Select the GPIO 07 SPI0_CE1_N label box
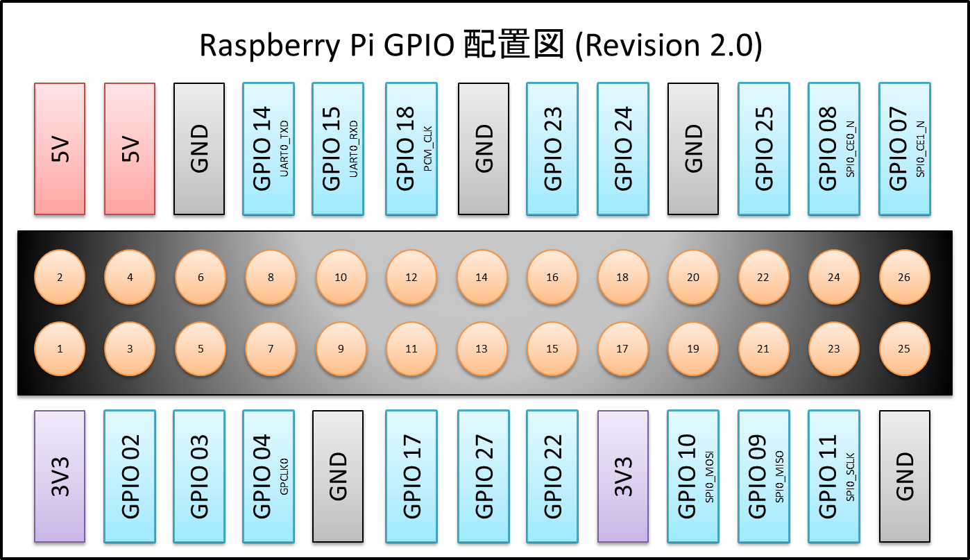 tap(905, 149)
